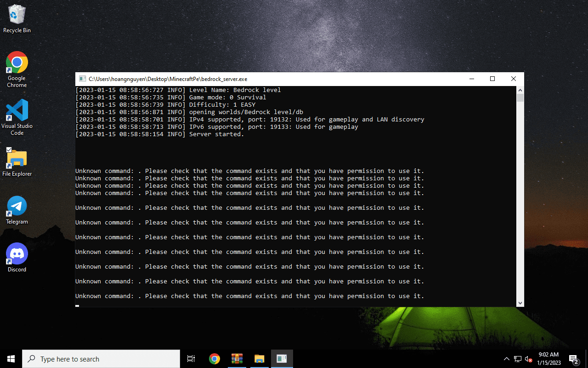Close the bedrock_server.exe console window
The height and width of the screenshot is (368, 588).
click(x=514, y=79)
